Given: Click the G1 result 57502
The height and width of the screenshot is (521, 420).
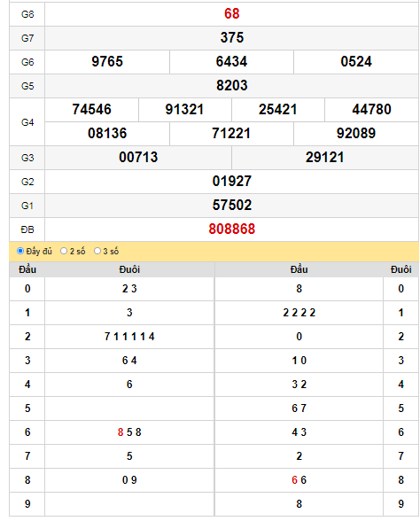Looking at the screenshot, I should point(231,205).
